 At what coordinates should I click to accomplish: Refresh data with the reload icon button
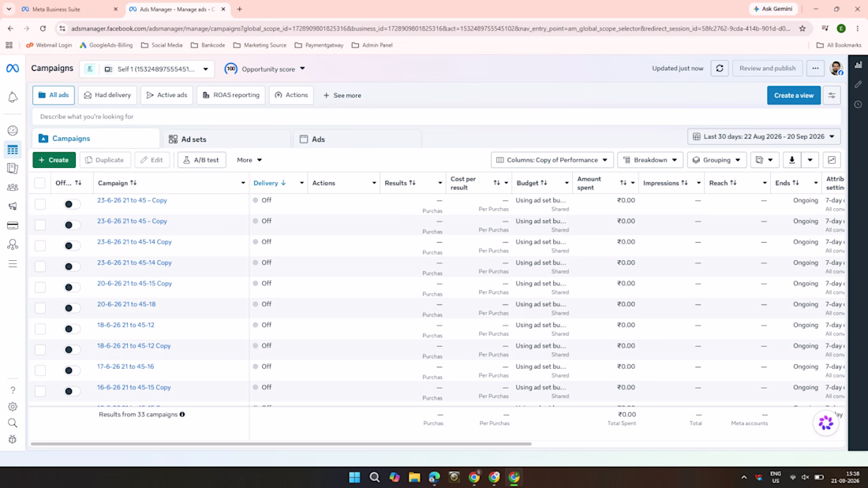point(720,69)
